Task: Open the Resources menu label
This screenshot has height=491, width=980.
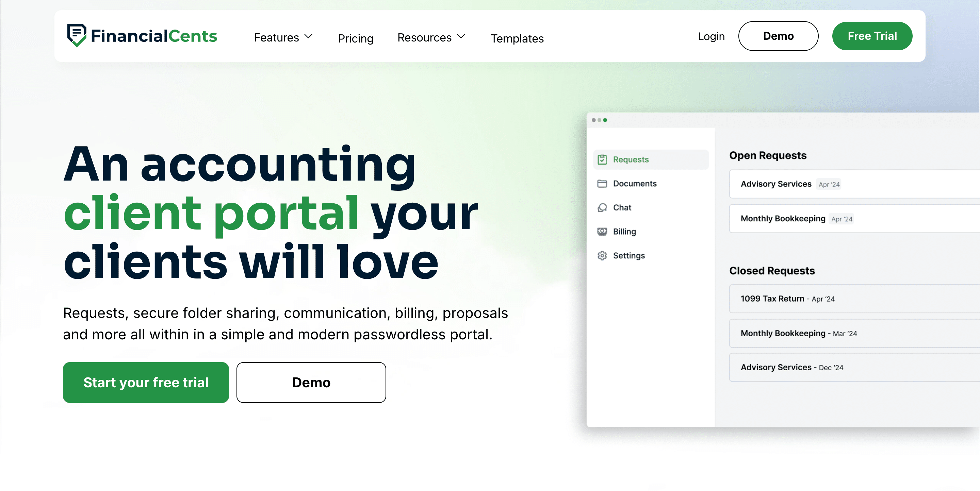Action: click(x=424, y=37)
